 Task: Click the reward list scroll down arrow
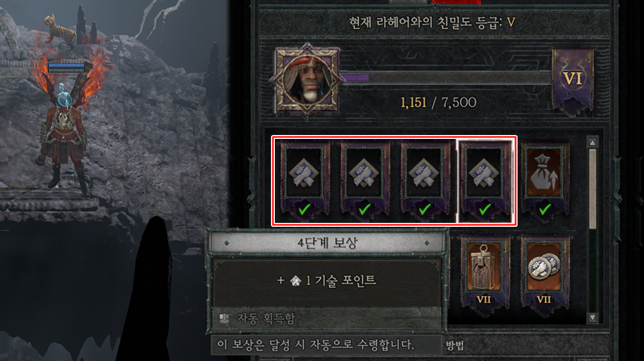[x=592, y=318]
